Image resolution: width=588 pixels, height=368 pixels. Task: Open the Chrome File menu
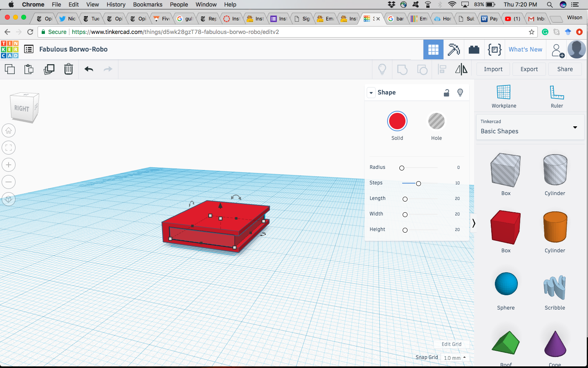pos(56,4)
